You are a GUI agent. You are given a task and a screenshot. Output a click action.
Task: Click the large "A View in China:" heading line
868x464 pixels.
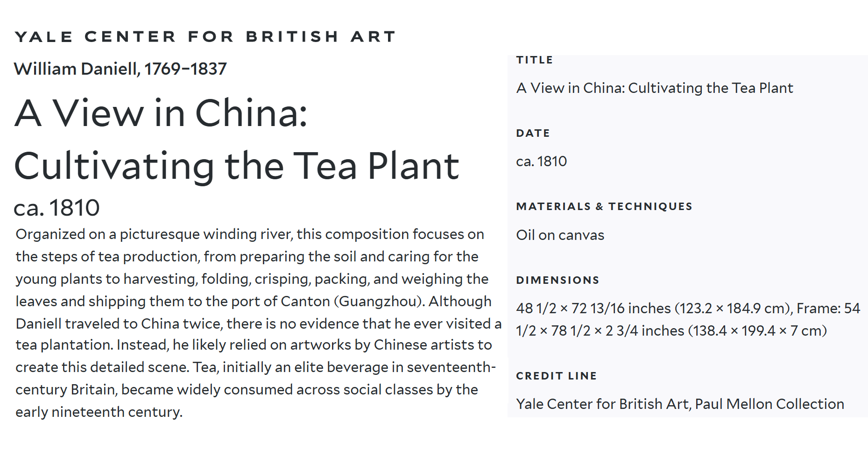[161, 113]
